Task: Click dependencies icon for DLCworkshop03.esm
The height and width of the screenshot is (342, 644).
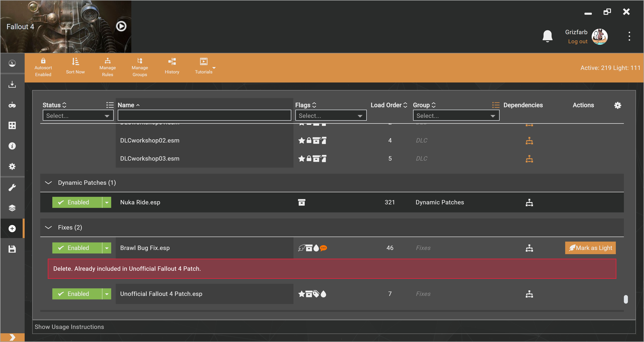Action: (x=529, y=159)
